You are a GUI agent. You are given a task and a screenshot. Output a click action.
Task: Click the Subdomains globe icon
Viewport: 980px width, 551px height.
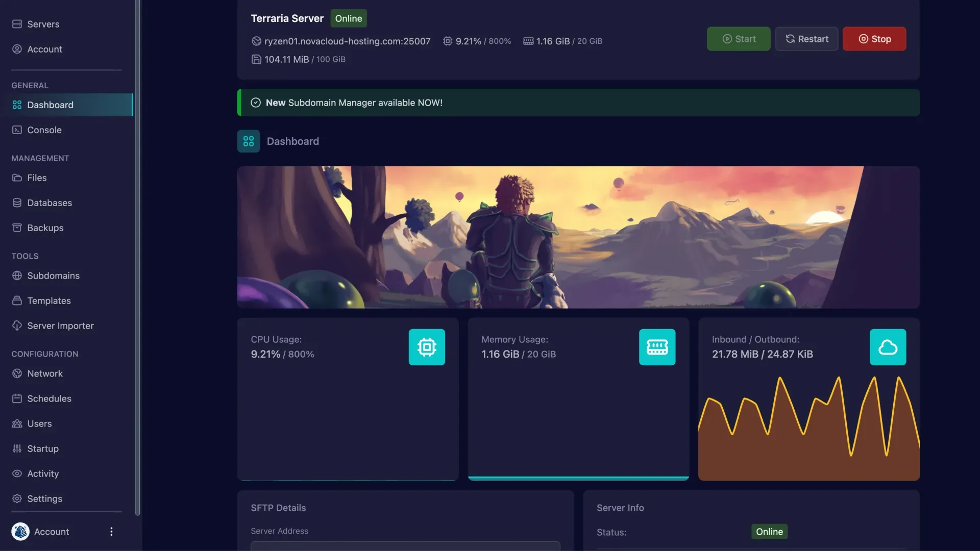17,275
